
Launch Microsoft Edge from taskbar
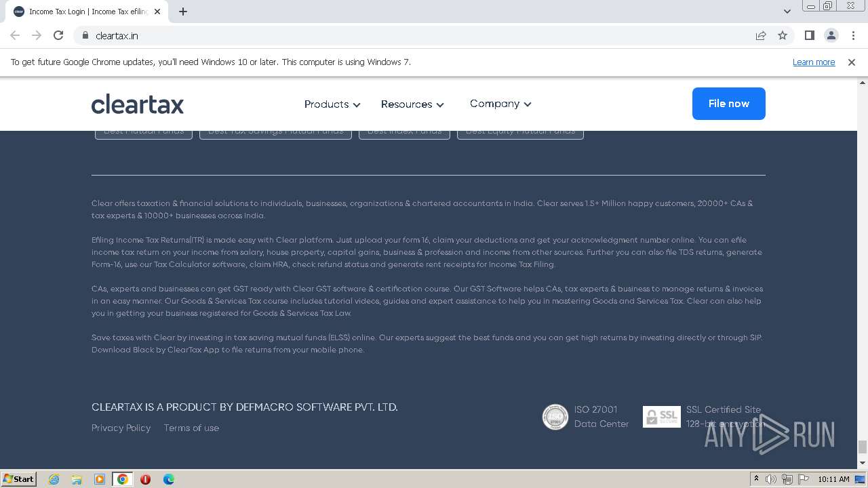[168, 479]
